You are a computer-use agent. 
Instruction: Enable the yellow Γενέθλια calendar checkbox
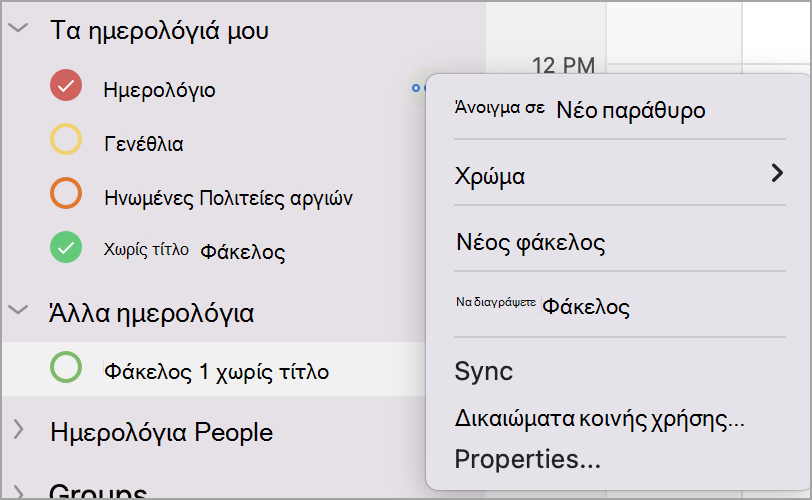click(66, 139)
